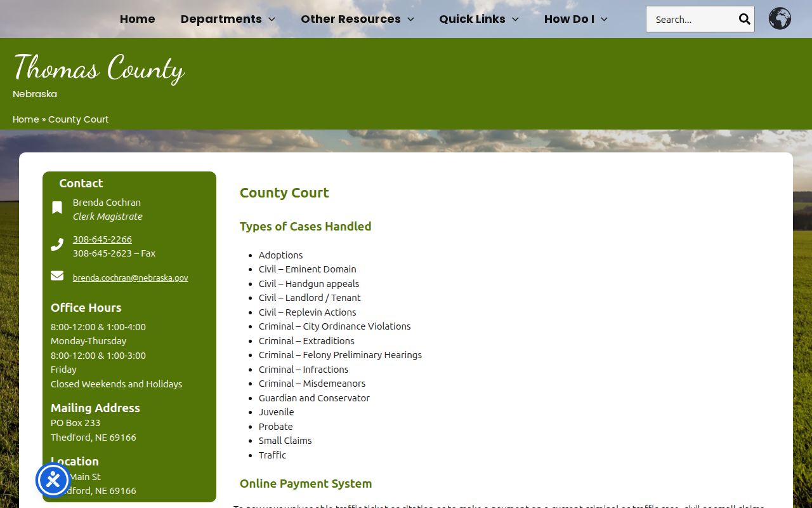Click the County Court page heading
Screen dimensions: 812x508
coord(284,193)
